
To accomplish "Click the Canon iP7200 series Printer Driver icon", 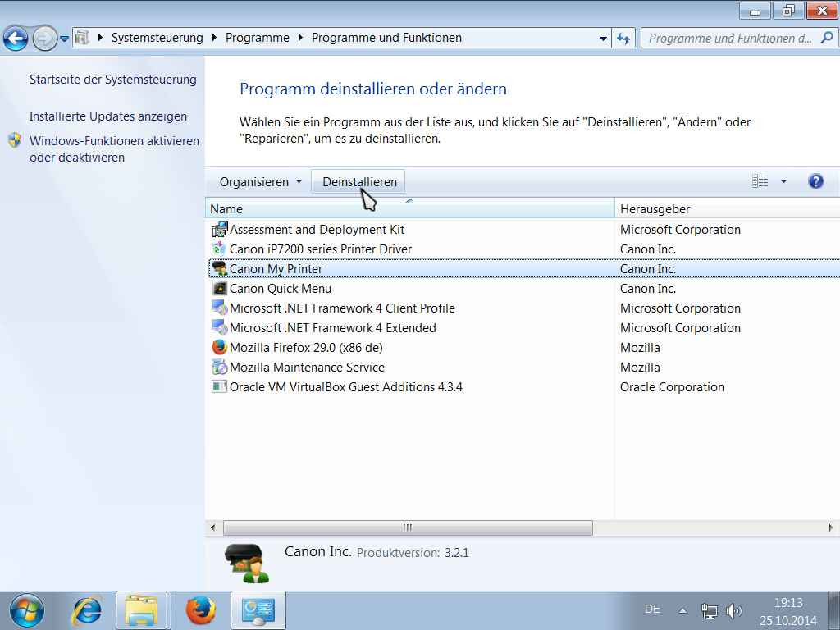I will coord(219,249).
